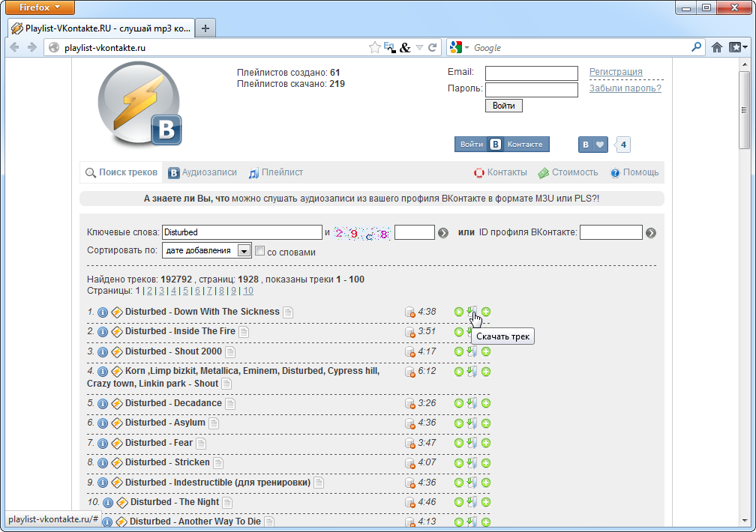Select 'Disturbed - Another Way To Die' title
756x532 pixels.
[195, 522]
